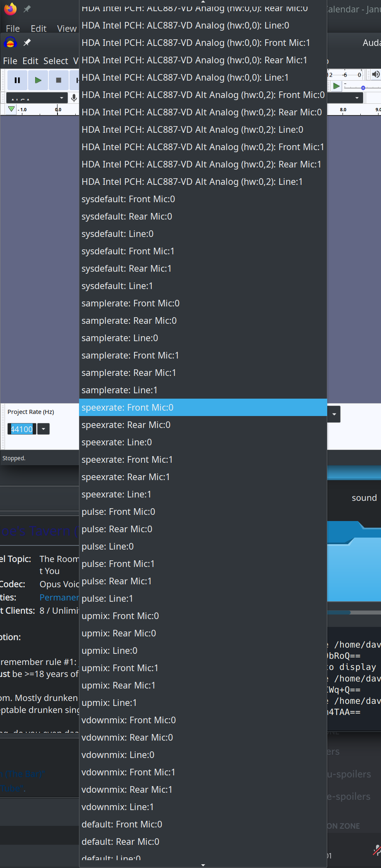Open the background window File menu
The width and height of the screenshot is (381, 868).
point(13,29)
